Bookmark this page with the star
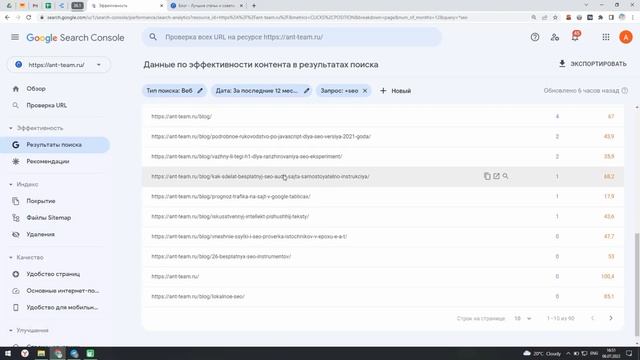The width and height of the screenshot is (640, 360). (555, 18)
